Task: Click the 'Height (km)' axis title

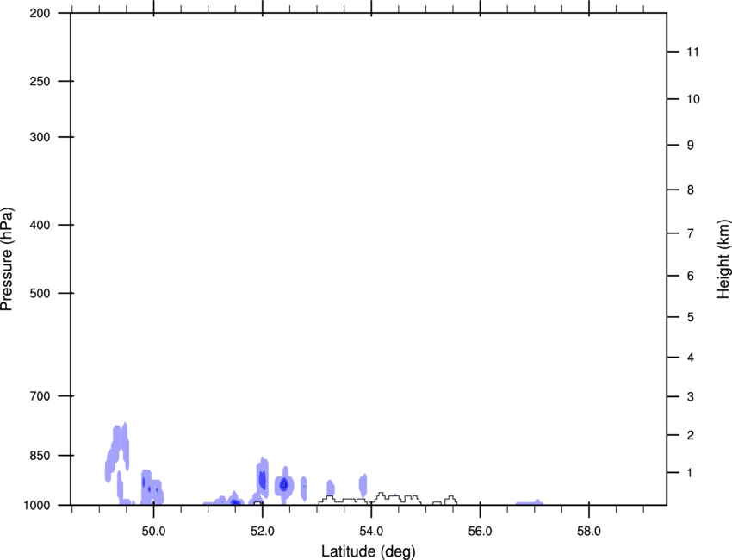Action: click(x=723, y=259)
